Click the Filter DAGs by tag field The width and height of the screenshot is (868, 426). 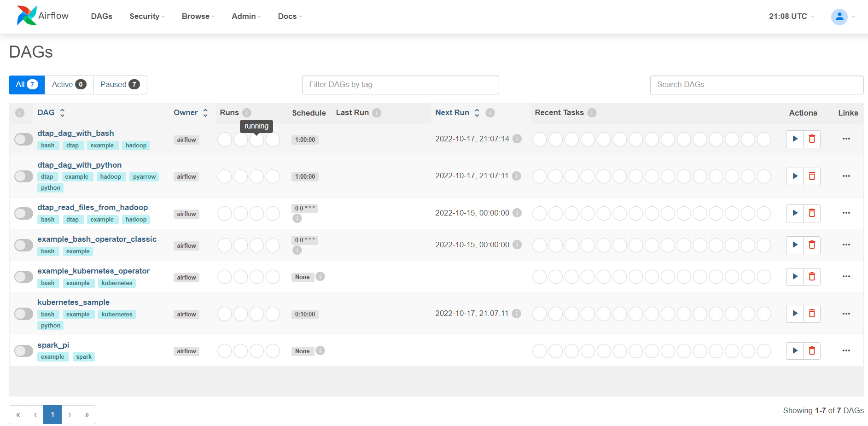click(400, 85)
